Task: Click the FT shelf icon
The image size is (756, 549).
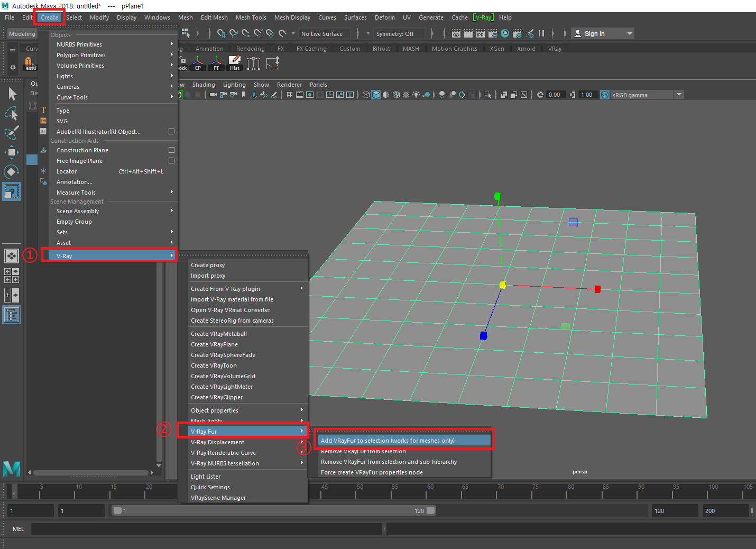Action: click(216, 63)
